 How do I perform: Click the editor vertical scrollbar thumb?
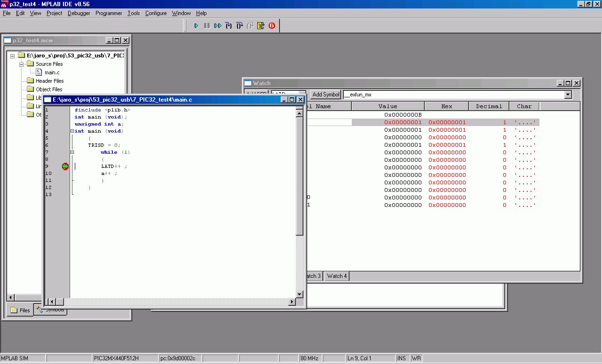[300, 176]
